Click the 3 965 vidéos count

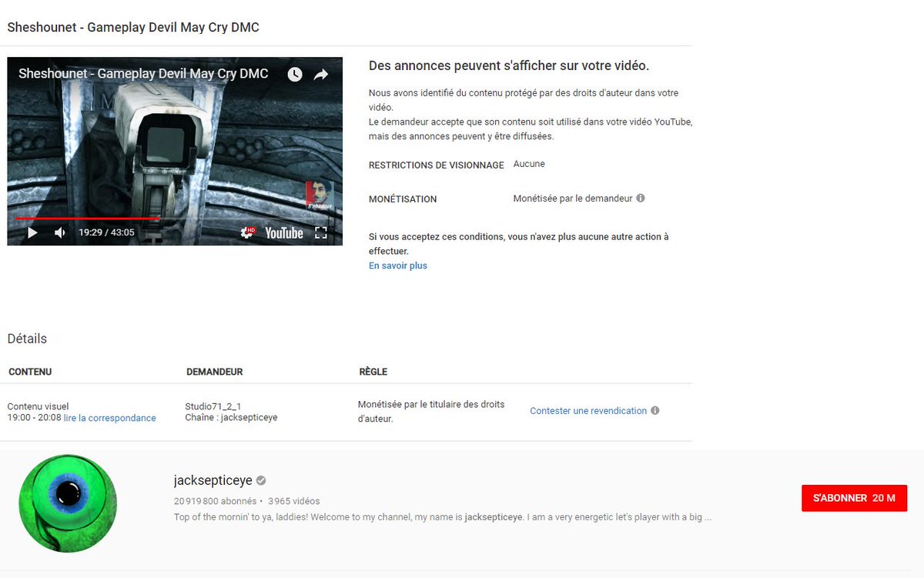(x=294, y=501)
